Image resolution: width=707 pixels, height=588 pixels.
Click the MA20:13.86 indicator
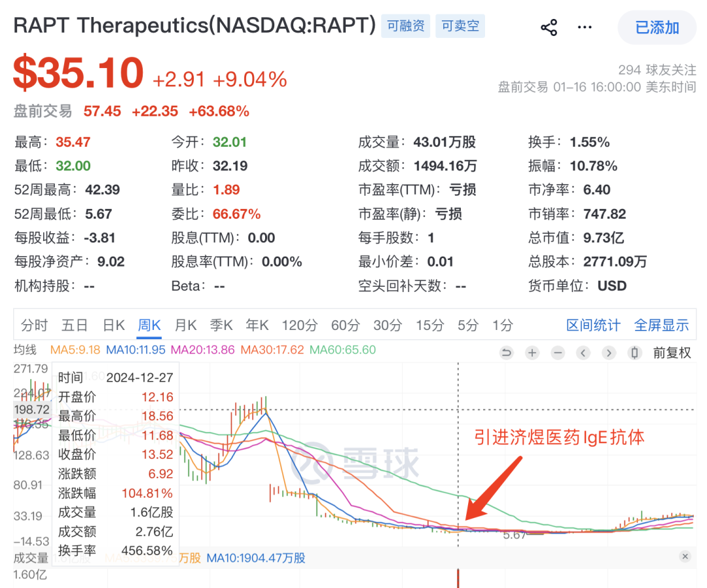[x=202, y=350]
